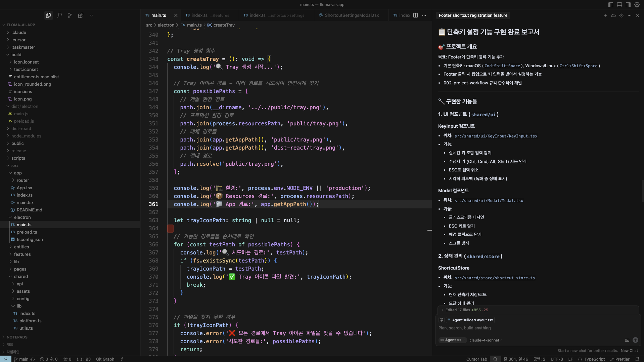Screen dimensions: 644x362
Task: Click the main branch in status bar
Action: click(x=21, y=359)
